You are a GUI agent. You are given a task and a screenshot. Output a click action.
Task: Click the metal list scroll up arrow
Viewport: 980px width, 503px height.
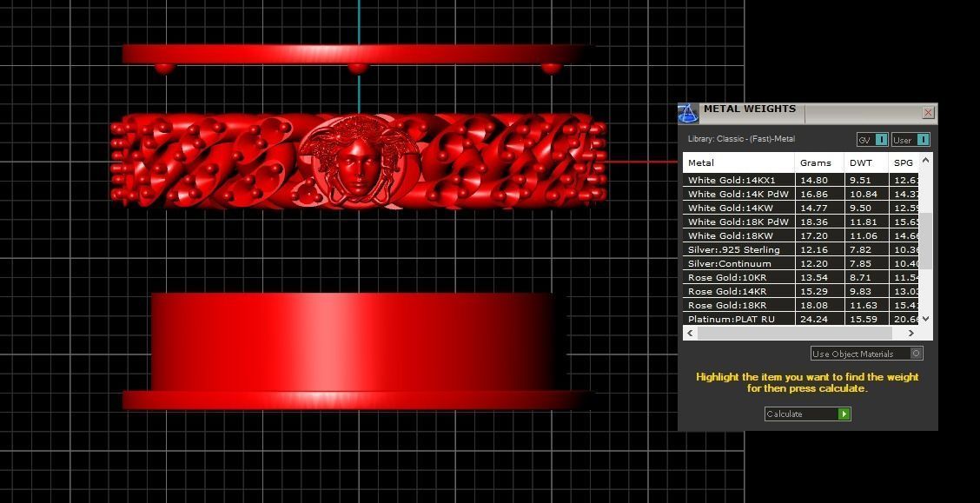[x=925, y=160]
